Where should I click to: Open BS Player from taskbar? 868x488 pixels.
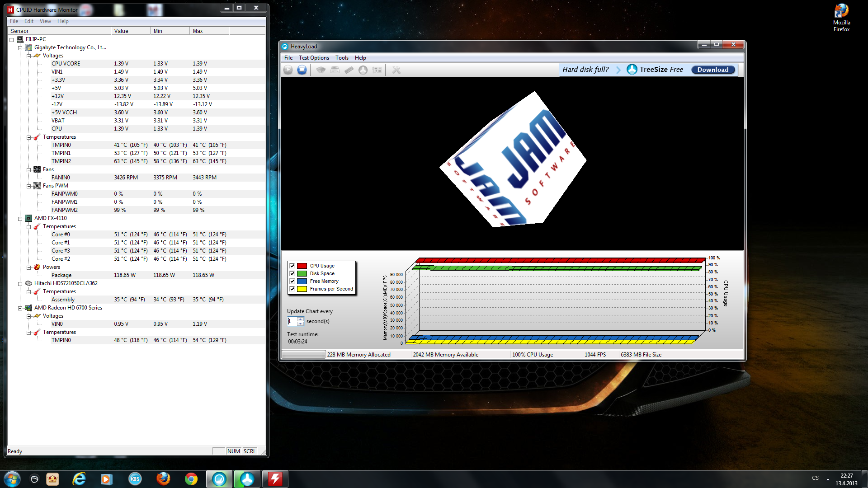coord(135,479)
